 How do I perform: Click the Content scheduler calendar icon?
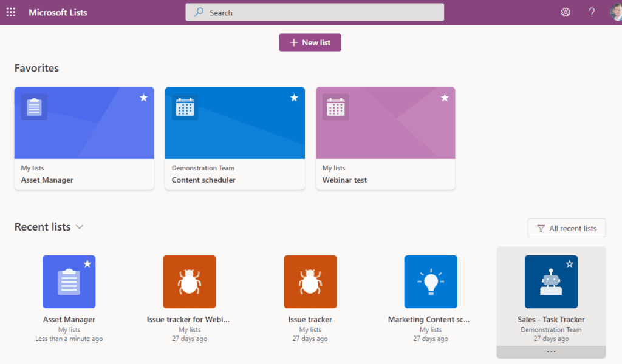(x=185, y=107)
